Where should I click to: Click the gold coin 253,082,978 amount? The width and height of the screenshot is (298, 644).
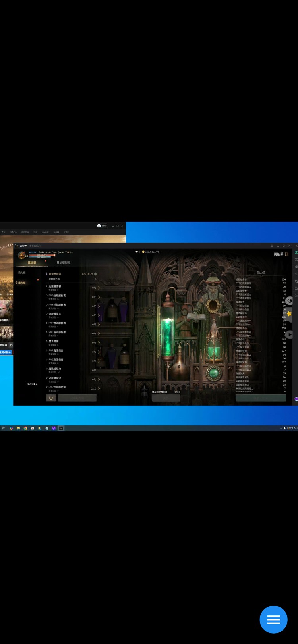pos(152,252)
